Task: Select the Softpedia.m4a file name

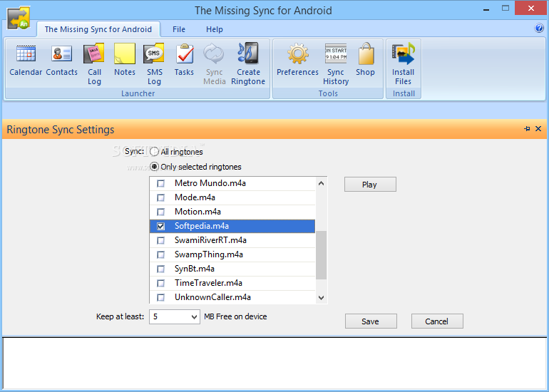Action: click(x=202, y=226)
